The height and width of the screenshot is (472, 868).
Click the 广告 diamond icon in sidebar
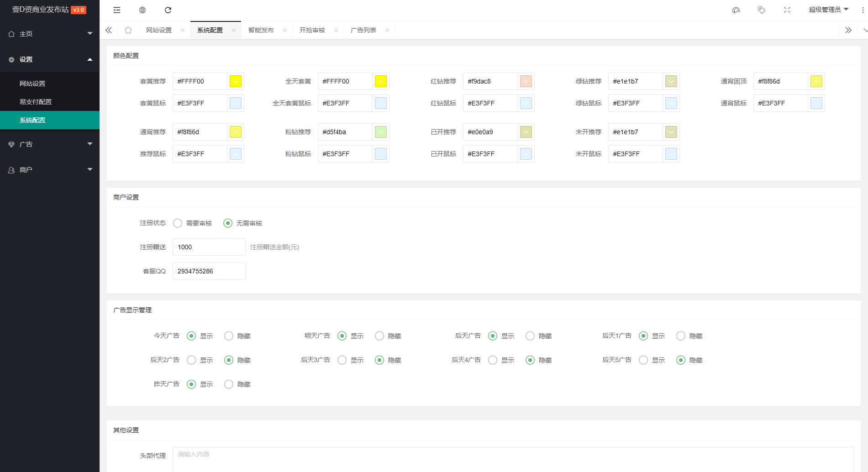coord(11,144)
